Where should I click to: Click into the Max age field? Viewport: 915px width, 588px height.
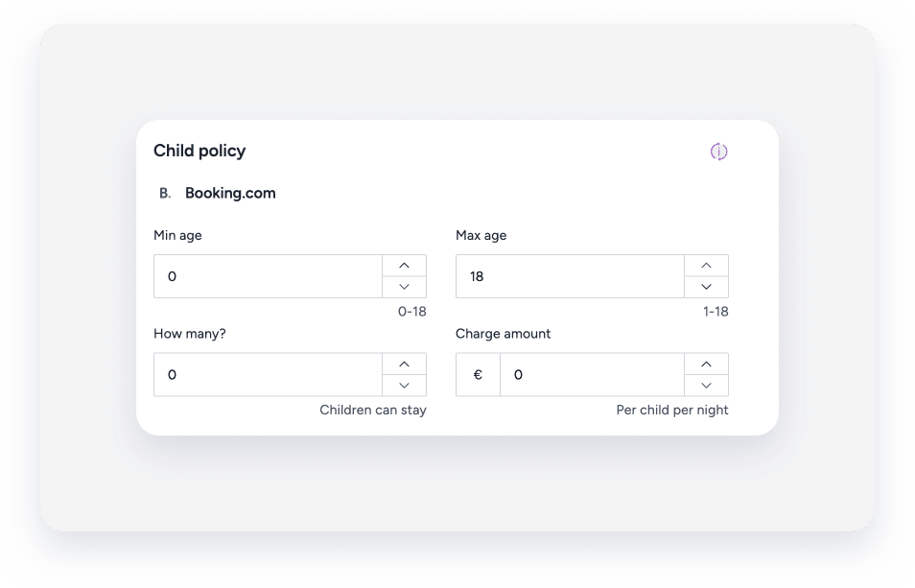point(570,276)
